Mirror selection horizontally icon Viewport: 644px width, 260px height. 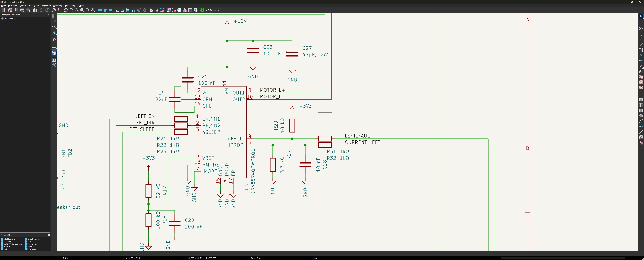tap(133, 10)
